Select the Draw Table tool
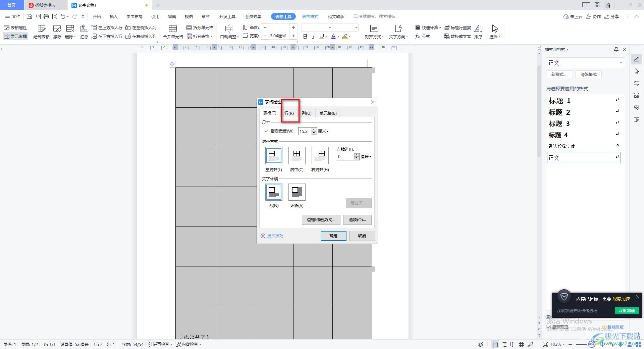 coord(41,32)
